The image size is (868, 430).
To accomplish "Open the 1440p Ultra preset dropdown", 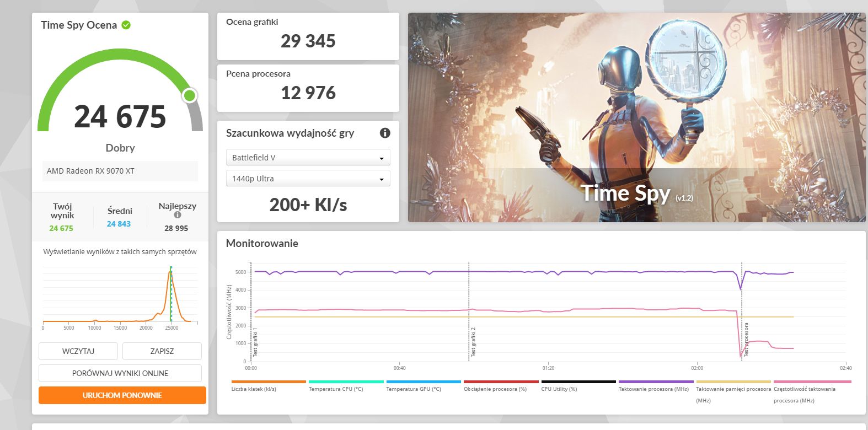I will coord(308,179).
